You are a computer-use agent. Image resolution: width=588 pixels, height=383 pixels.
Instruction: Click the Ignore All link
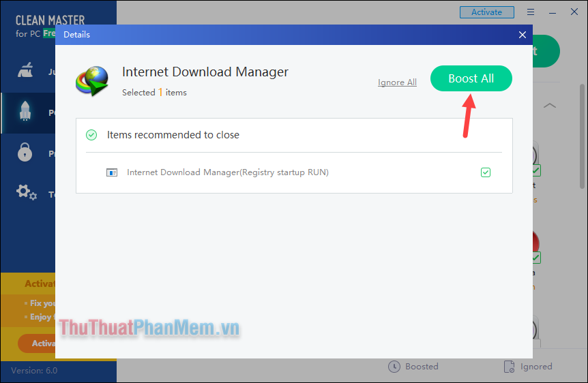[x=397, y=82]
